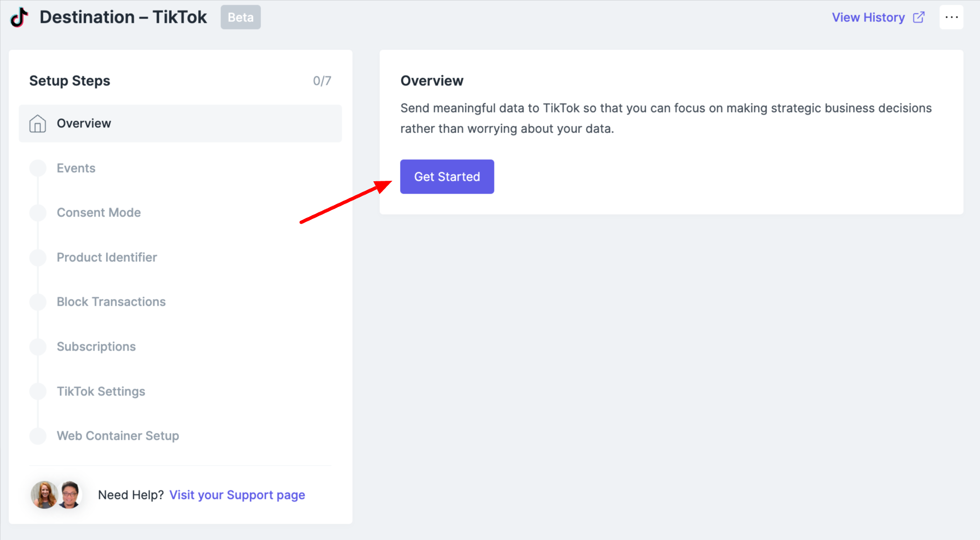
Task: Click the Get Started button
Action: point(447,177)
